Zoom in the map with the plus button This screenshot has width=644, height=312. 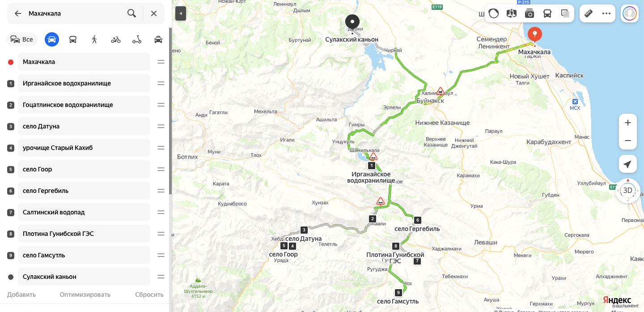coord(628,123)
